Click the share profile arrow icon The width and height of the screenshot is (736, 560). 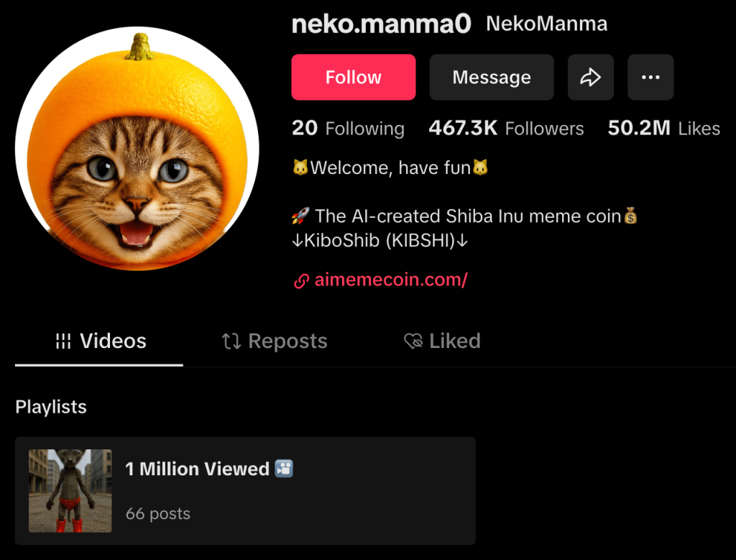(590, 78)
